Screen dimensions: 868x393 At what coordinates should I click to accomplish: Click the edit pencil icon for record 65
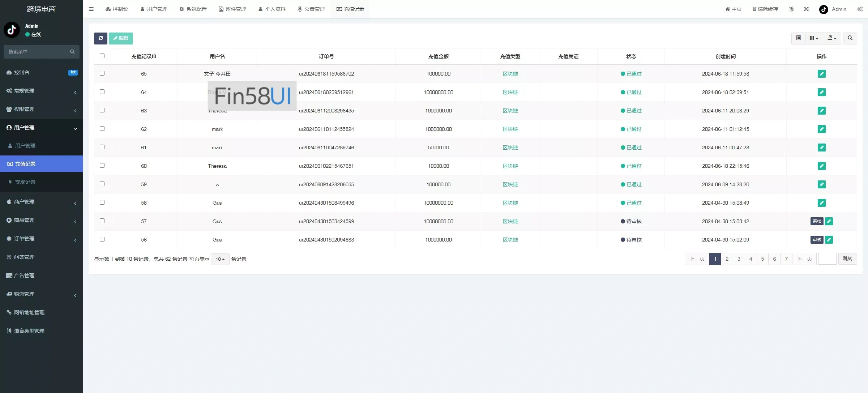[821, 74]
